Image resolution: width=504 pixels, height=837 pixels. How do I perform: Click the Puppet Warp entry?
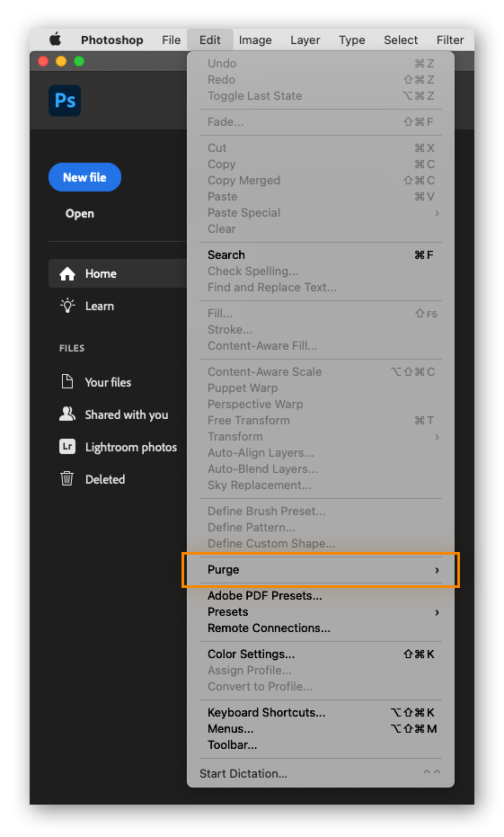point(321,388)
